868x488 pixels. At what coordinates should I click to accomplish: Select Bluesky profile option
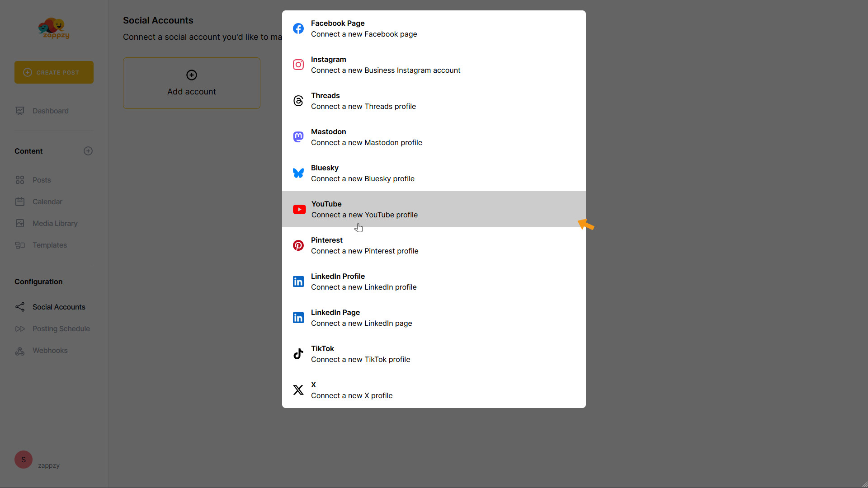(x=434, y=173)
